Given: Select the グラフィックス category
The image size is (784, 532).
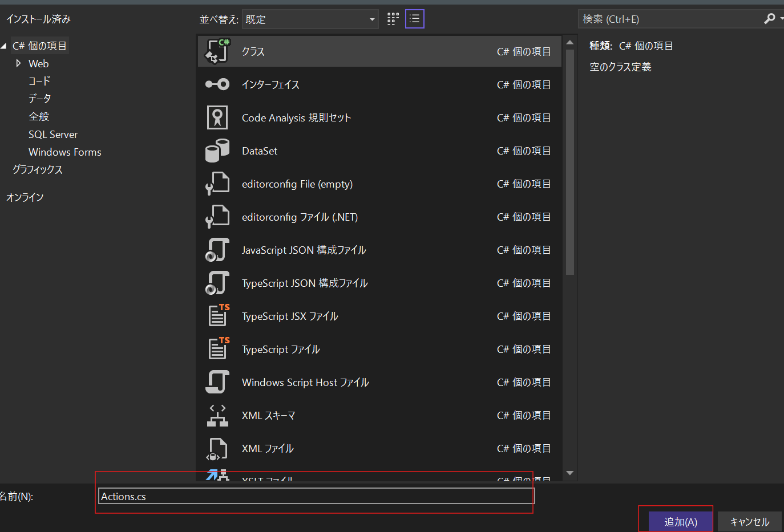Looking at the screenshot, I should 38,169.
